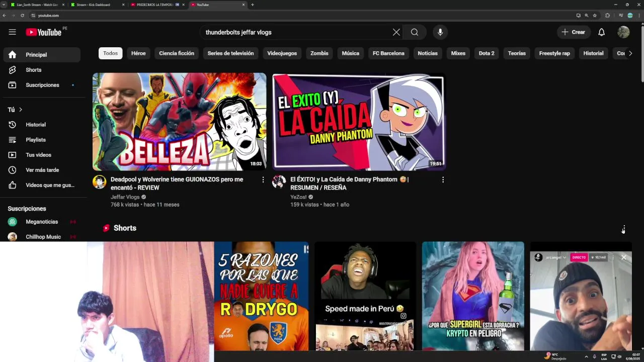Start voice search with the microphone

click(x=440, y=32)
